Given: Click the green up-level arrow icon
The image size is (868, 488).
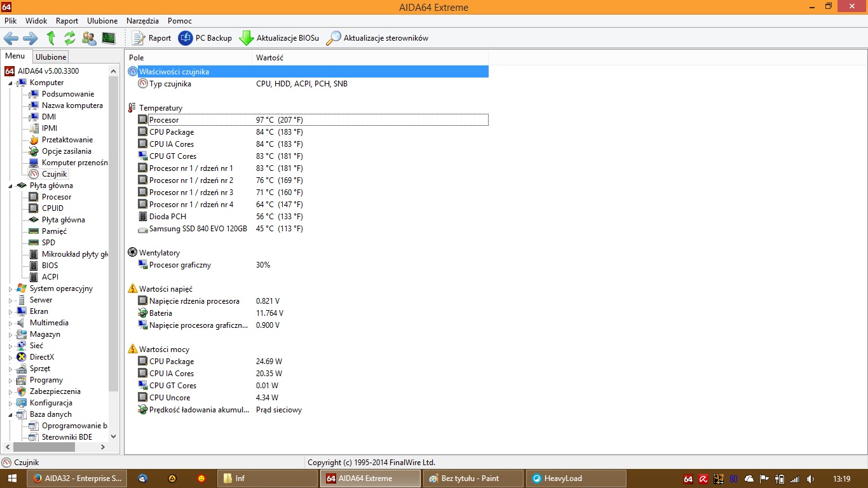Looking at the screenshot, I should coord(51,38).
